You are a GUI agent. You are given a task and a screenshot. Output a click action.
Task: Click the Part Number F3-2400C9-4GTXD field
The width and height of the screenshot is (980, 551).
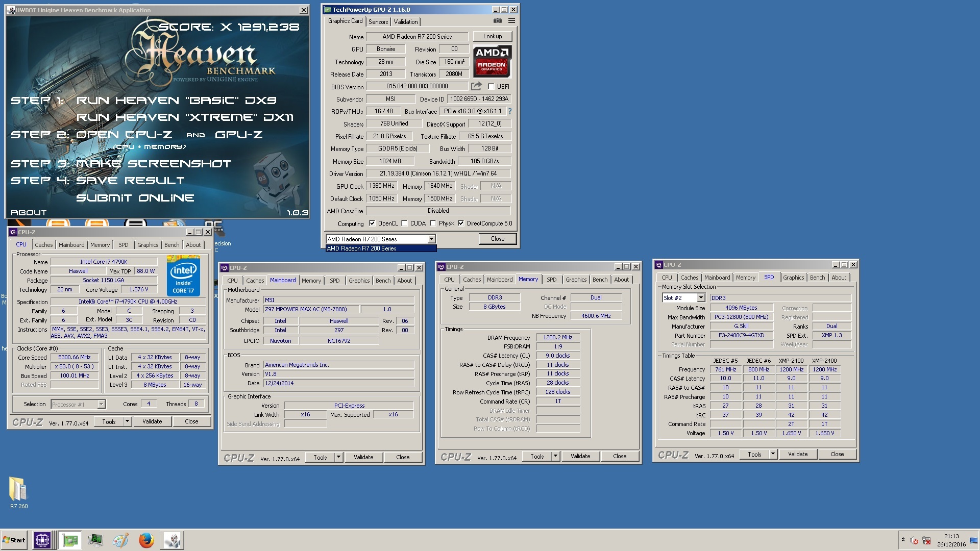(x=741, y=336)
